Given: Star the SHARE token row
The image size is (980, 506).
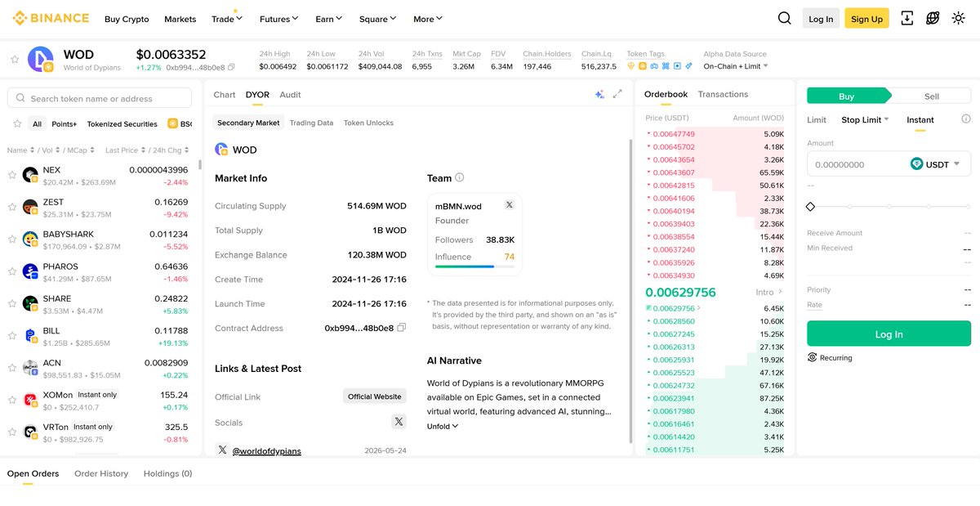Looking at the screenshot, I should tap(11, 303).
